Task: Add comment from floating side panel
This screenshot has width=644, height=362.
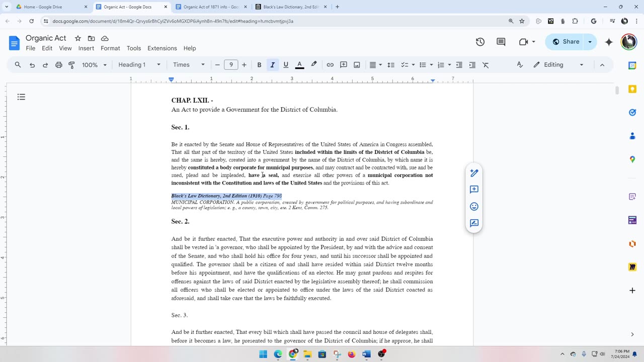Action: pos(474,190)
